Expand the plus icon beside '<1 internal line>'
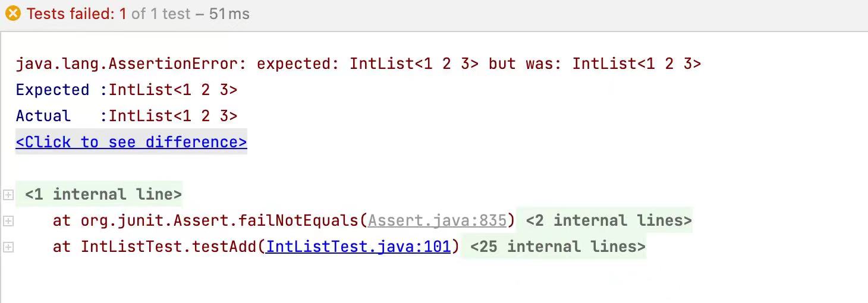868x303 pixels. (8, 194)
